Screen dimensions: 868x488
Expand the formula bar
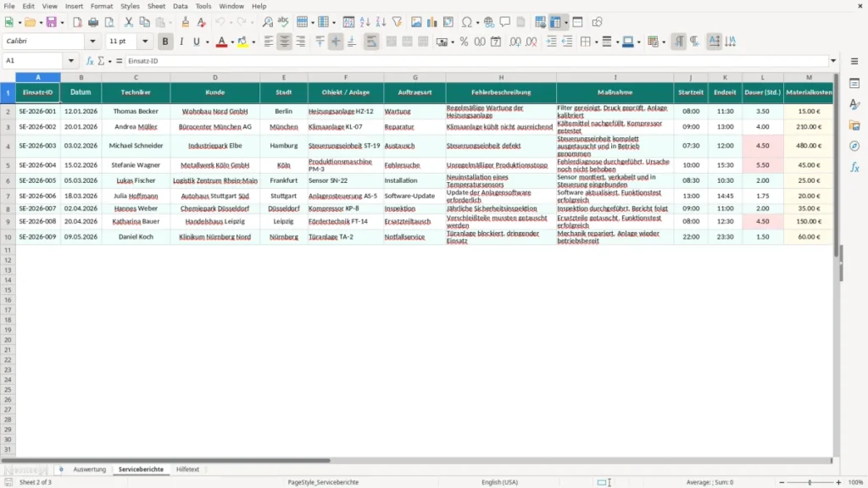point(833,61)
